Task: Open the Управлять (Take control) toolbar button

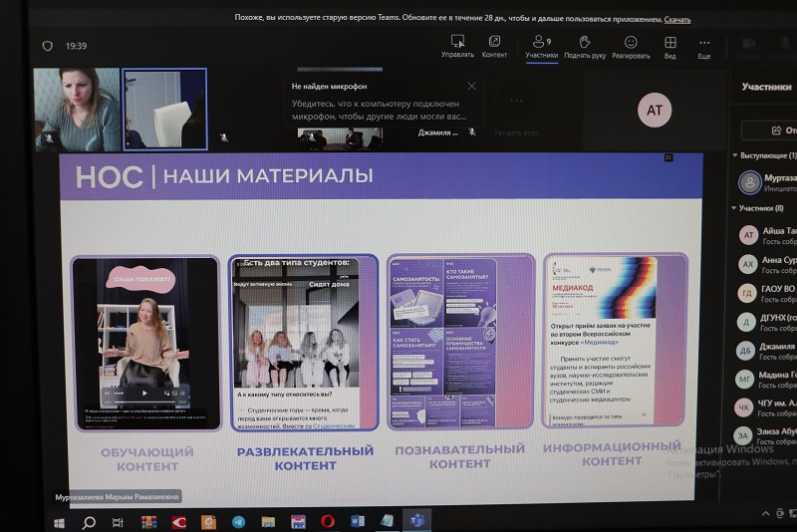Action: pos(457,46)
